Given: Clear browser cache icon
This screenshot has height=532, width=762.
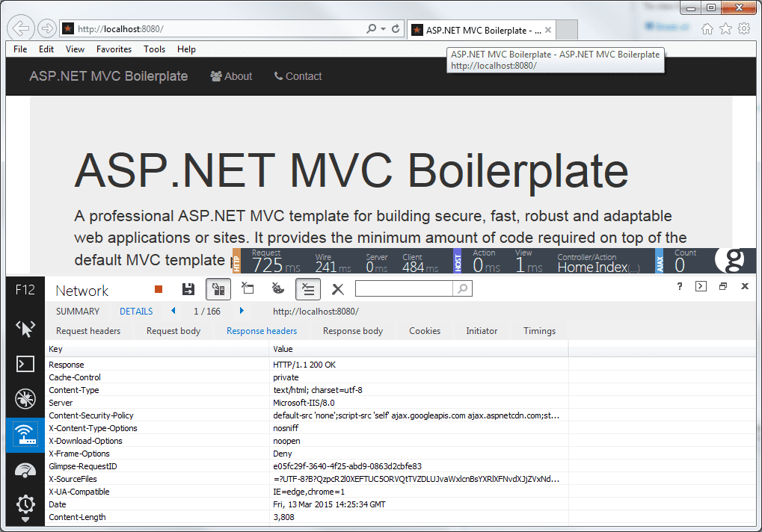Looking at the screenshot, I should point(248,289).
